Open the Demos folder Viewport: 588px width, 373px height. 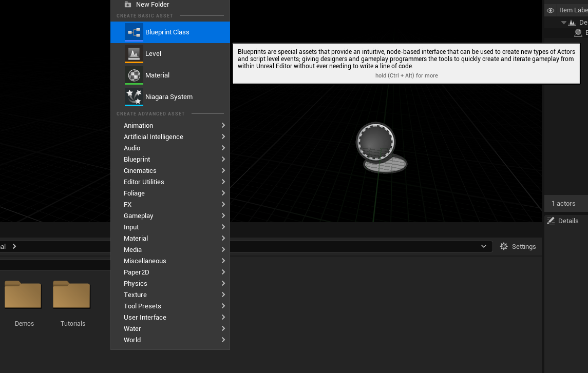click(x=24, y=296)
